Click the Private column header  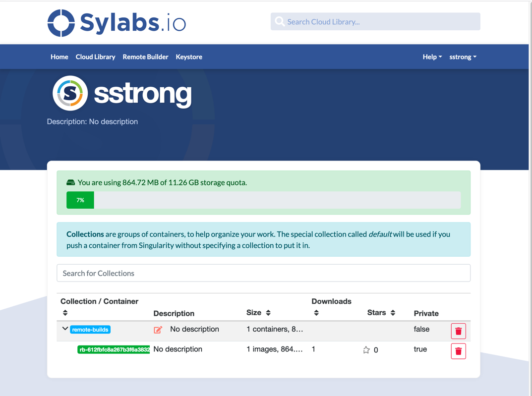tap(426, 313)
